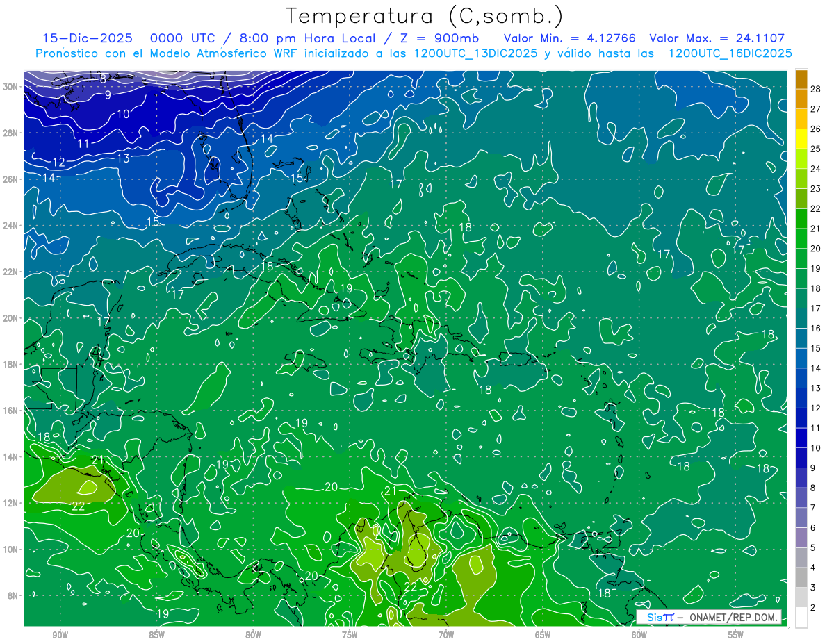Click the "20N" latitude axis label

[12, 317]
